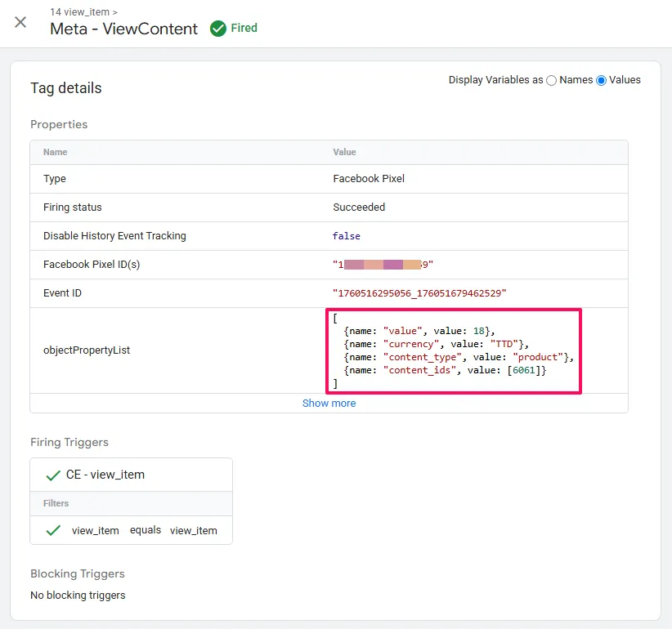Click the checkmark beside CE - view_item trigger

[x=53, y=475]
